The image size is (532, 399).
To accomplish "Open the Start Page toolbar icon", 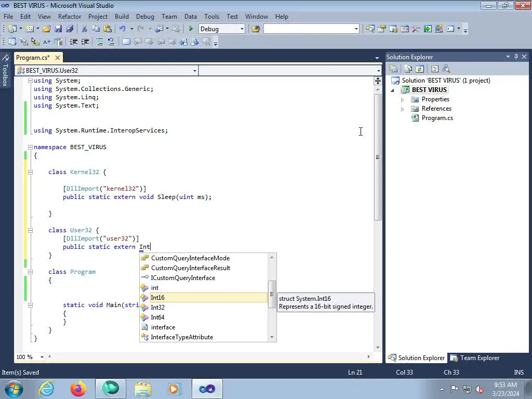I will (428, 29).
